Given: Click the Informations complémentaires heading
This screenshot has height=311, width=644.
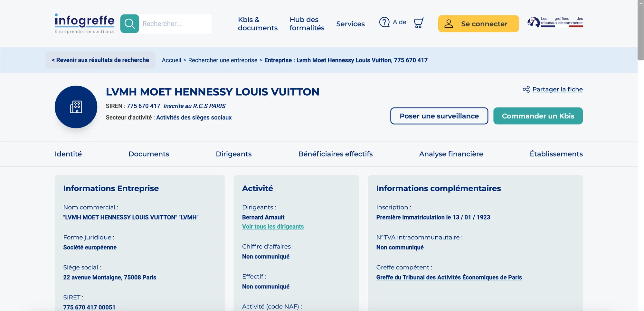Looking at the screenshot, I should pyautogui.click(x=438, y=188).
